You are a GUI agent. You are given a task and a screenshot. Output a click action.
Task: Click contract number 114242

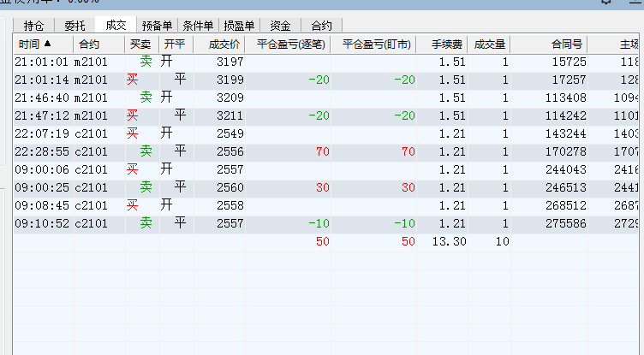(565, 116)
